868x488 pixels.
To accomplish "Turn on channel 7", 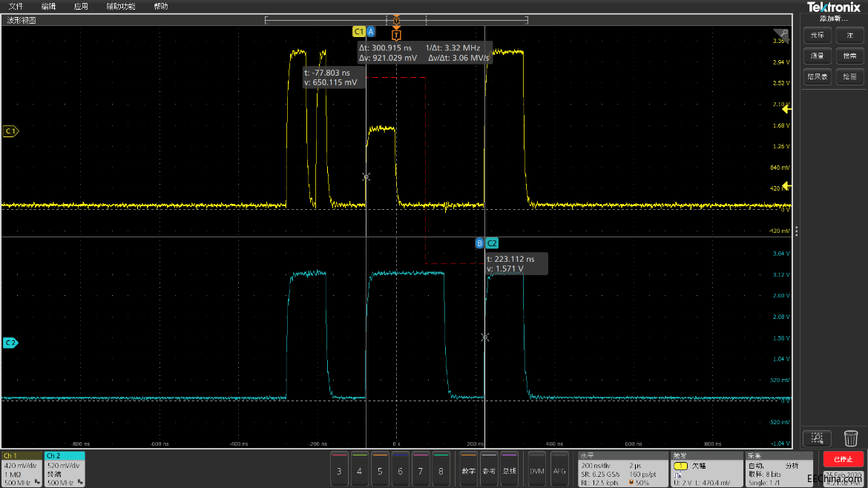I will 421,469.
